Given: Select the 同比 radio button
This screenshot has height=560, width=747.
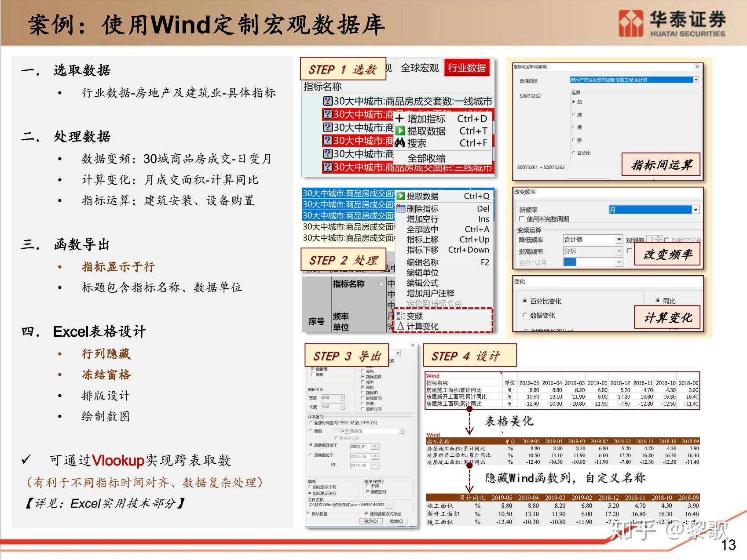Looking at the screenshot, I should [658, 301].
